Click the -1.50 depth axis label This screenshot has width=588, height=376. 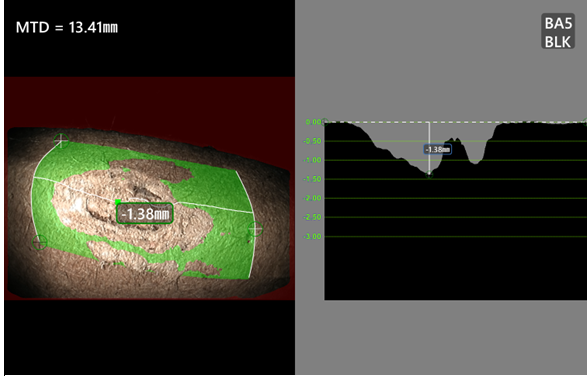pyautogui.click(x=312, y=179)
